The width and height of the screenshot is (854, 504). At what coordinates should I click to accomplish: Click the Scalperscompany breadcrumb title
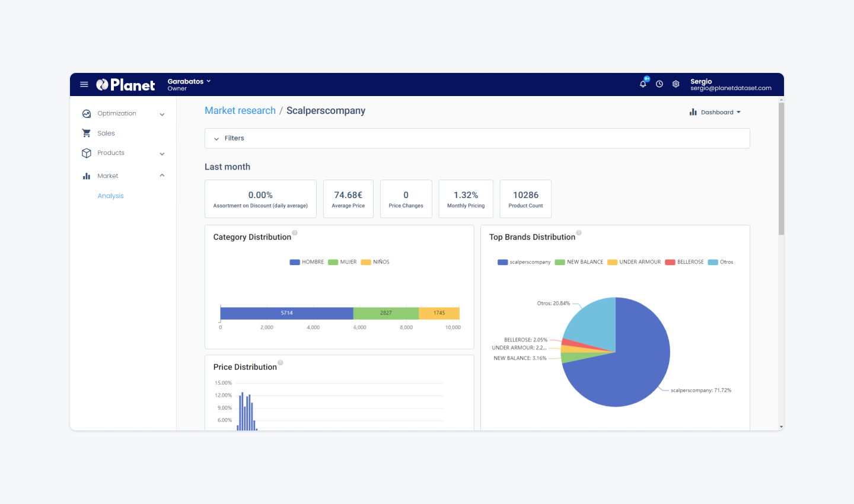click(326, 110)
